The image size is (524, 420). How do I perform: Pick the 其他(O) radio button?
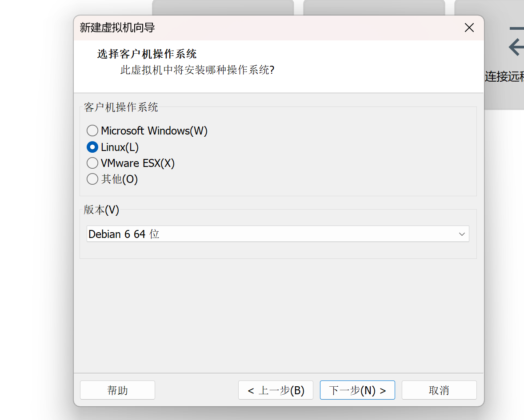point(92,179)
